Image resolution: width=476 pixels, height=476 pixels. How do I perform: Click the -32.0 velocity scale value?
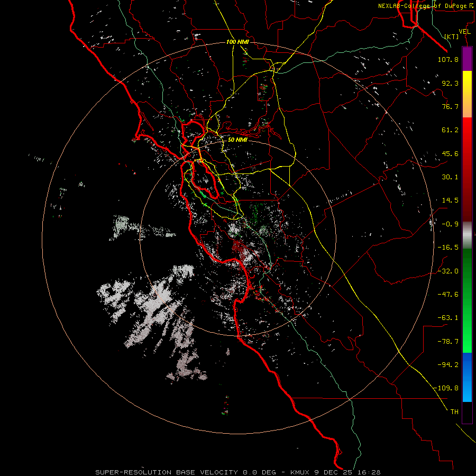pyautogui.click(x=448, y=271)
